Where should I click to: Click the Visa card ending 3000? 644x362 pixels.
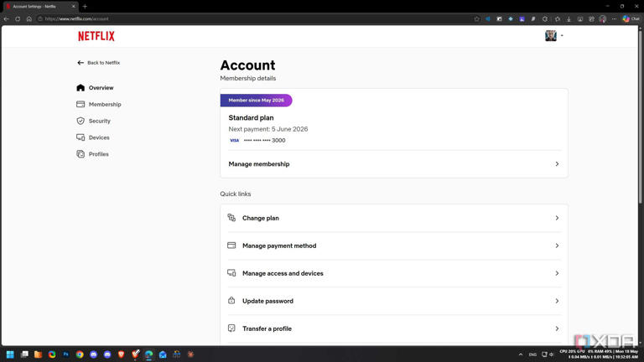(257, 141)
